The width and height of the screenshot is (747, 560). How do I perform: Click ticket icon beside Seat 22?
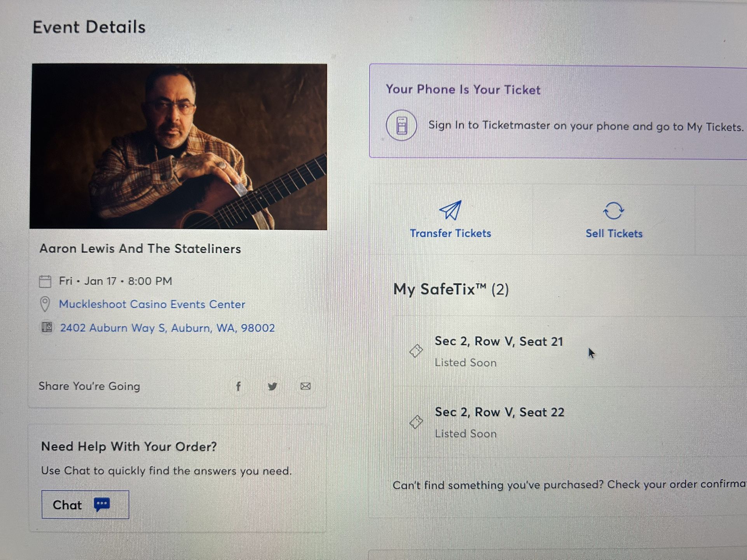(416, 422)
